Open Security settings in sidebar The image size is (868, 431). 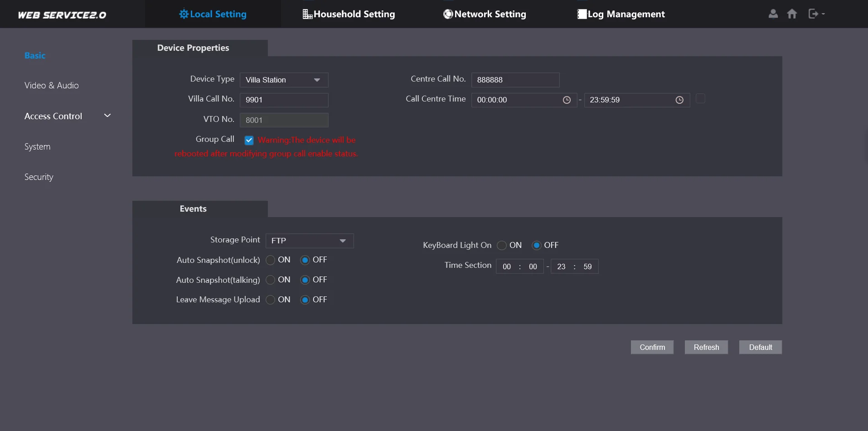point(39,177)
